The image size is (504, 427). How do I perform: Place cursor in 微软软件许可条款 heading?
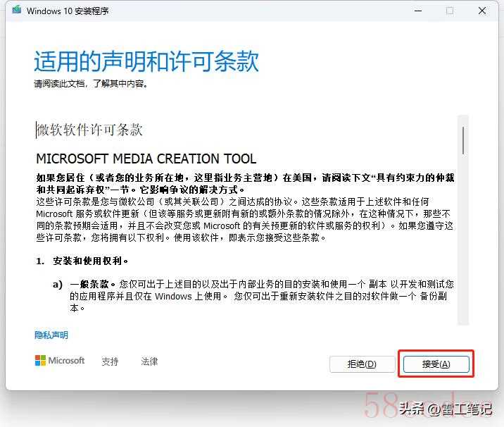[89, 130]
